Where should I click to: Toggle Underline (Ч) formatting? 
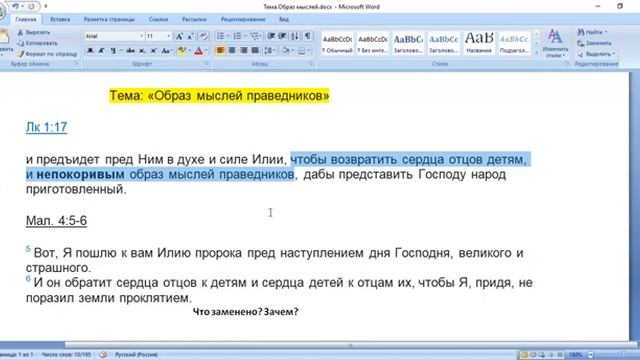[113, 51]
